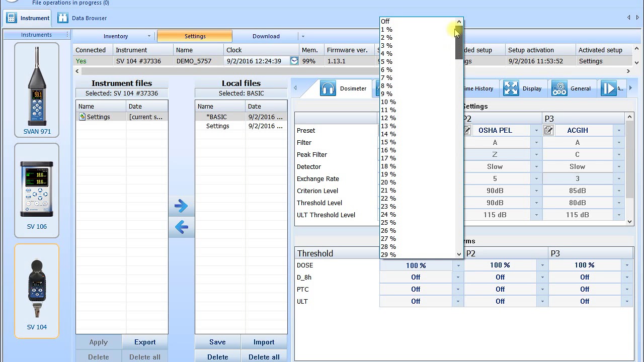The width and height of the screenshot is (644, 362).
Task: Click the left arrow before the Dosimeter tab
Action: 295,88
